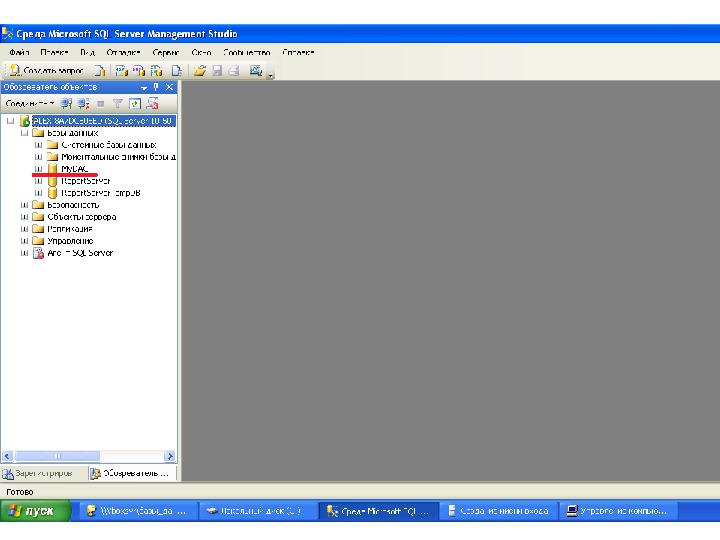Image resolution: width=720 pixels, height=540 pixels.
Task: Expand the Безопасность folder
Action: point(24,205)
